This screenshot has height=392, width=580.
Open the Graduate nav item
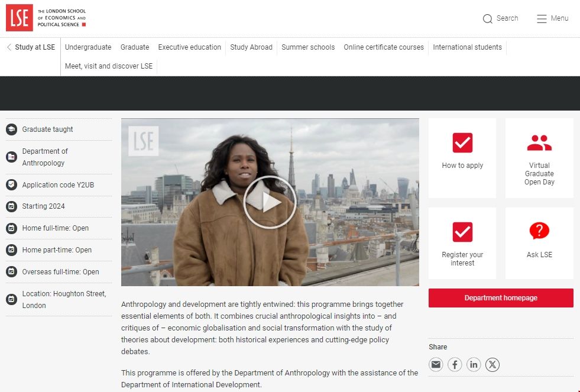point(135,47)
